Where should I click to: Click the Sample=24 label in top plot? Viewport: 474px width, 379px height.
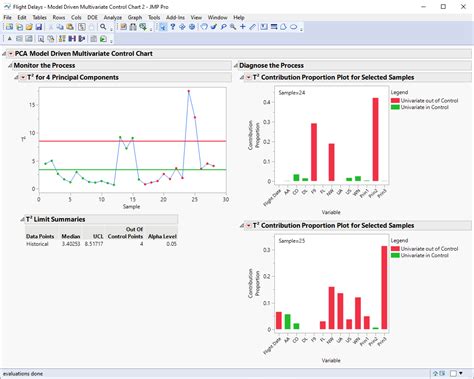tap(292, 93)
